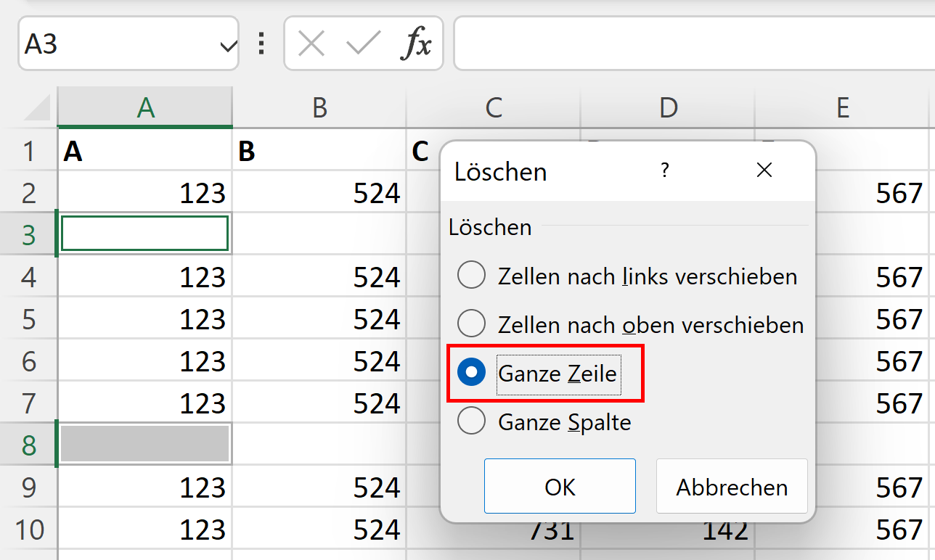Click the three-dot handle beside Name Box
This screenshot has height=560, width=935.
tap(261, 45)
